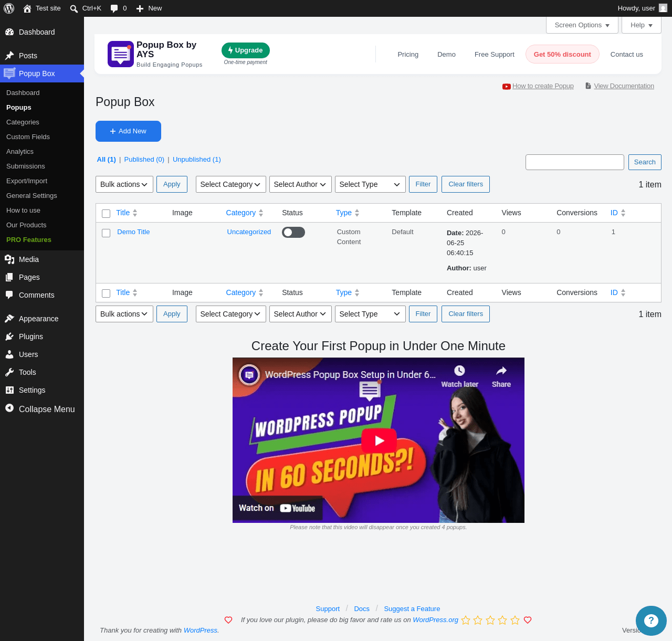Image resolution: width=672 pixels, height=641 pixels.
Task: Check select-all checkbox in table footer
Action: point(106,293)
